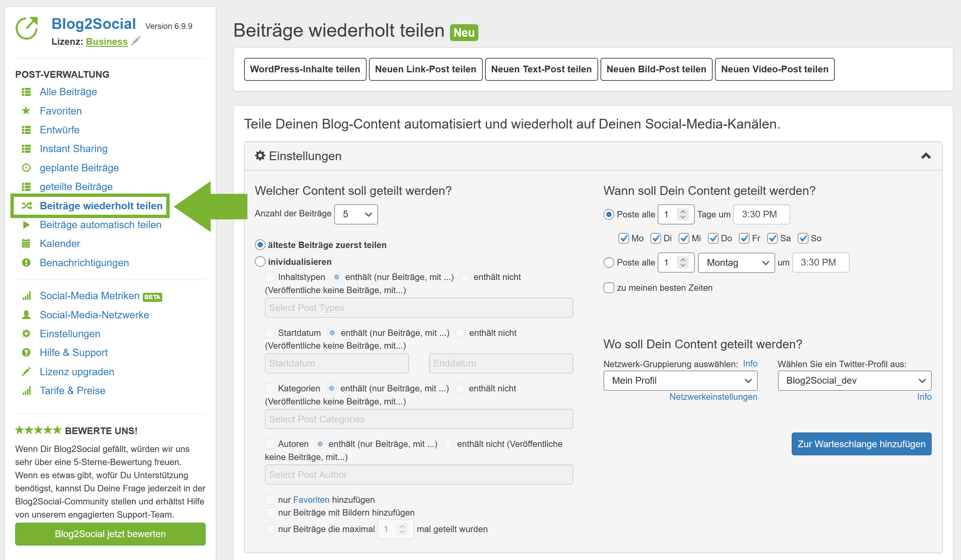This screenshot has width=961, height=560.
Task: Click the question mark icon for Hilfe & Support
Action: [26, 353]
